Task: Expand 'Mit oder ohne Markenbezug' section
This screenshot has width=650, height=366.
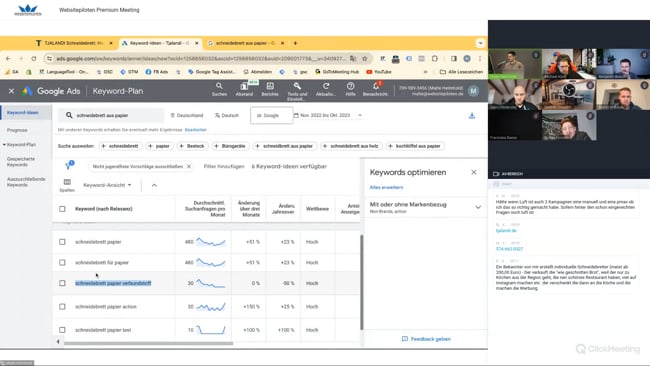Action: (x=478, y=207)
